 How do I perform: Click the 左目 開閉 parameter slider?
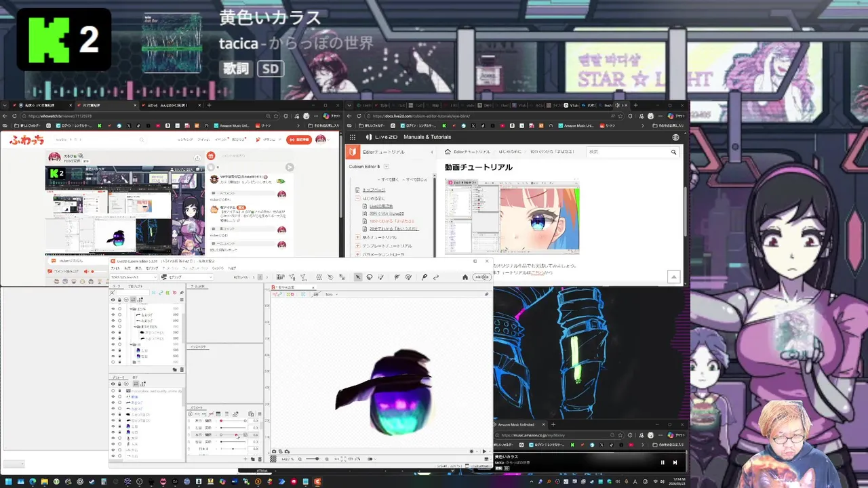(233, 421)
